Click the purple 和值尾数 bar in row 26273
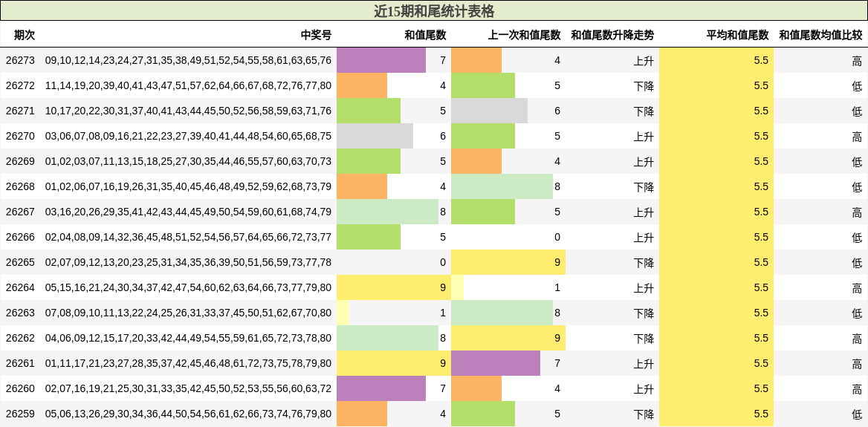Viewport: 868px width, 427px height. coord(380,60)
